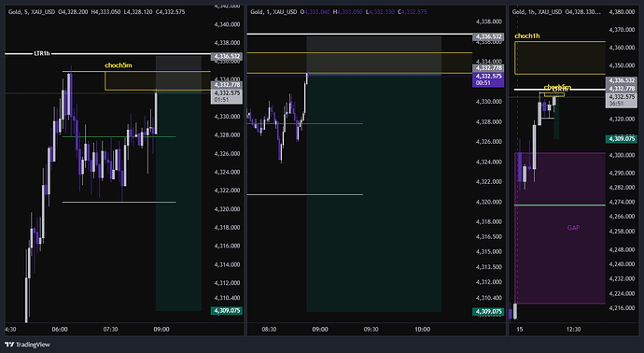Click the H4,333.050 high value in 5-minute header
The width and height of the screenshot is (644, 353).
(106, 12)
